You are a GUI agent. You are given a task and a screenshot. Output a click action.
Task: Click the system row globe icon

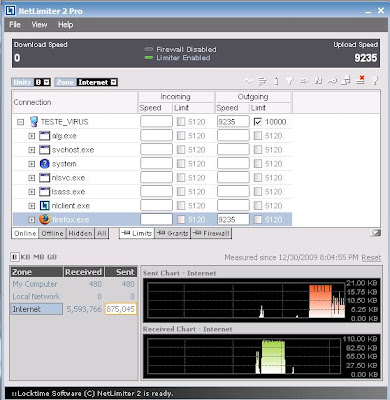tap(44, 164)
